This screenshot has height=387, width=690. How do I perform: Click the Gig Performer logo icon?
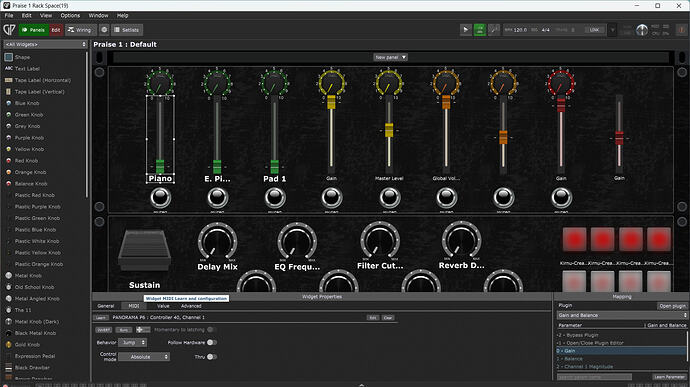(9, 30)
